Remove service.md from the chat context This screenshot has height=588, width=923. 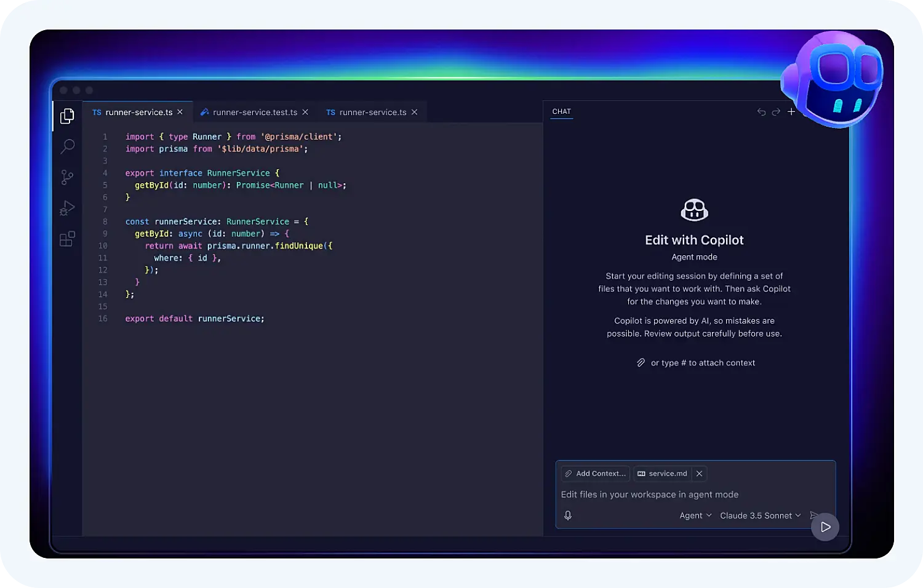pyautogui.click(x=699, y=474)
